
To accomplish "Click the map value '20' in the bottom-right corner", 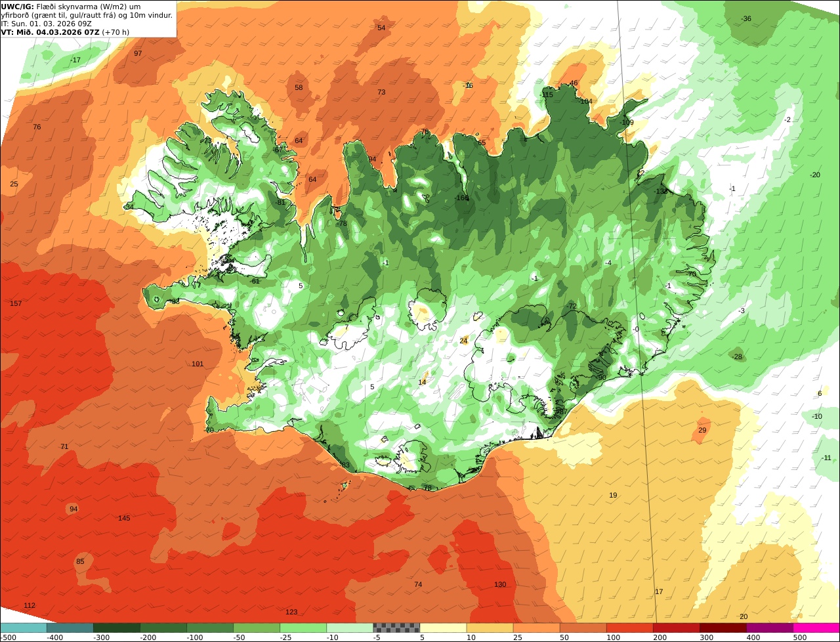I will (x=744, y=617).
